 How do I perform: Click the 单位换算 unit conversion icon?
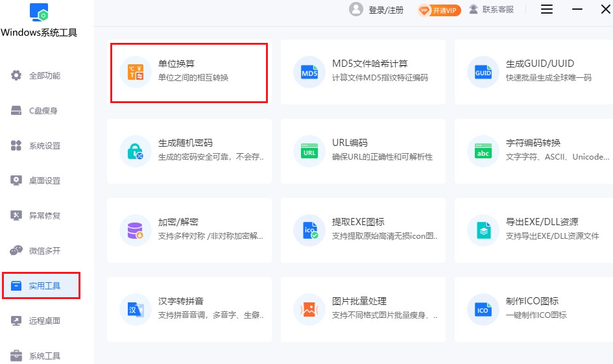tap(136, 71)
